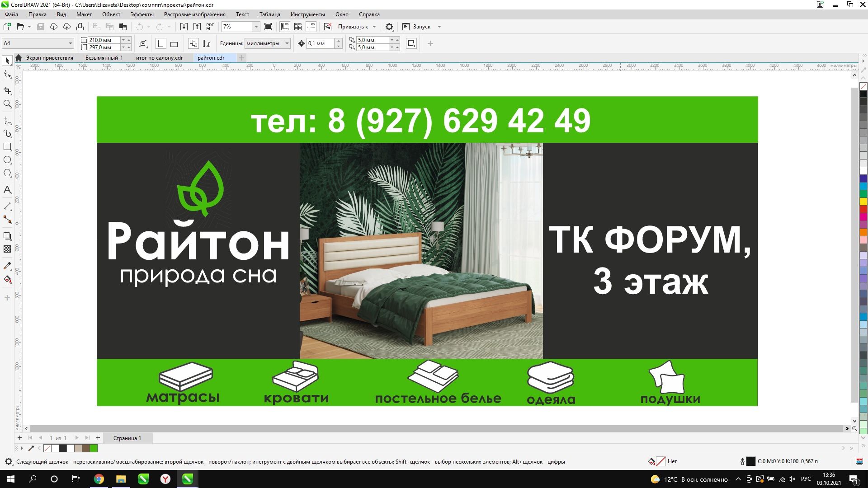Add new document tab plus button
The image size is (868, 488).
click(241, 58)
